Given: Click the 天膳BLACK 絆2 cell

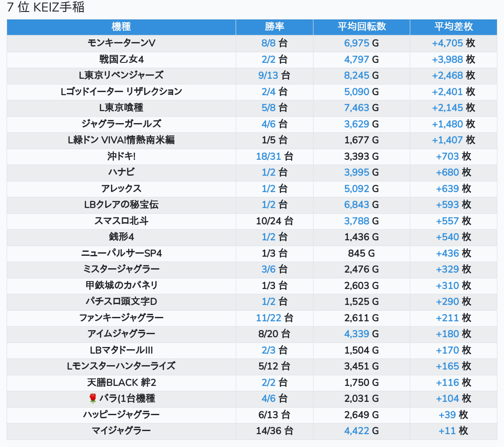Looking at the screenshot, I should click(121, 383).
